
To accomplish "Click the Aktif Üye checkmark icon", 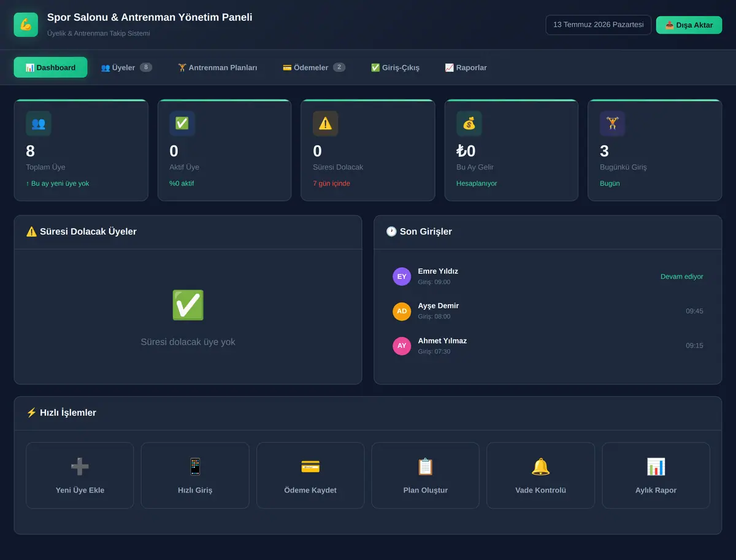I will coord(182,123).
